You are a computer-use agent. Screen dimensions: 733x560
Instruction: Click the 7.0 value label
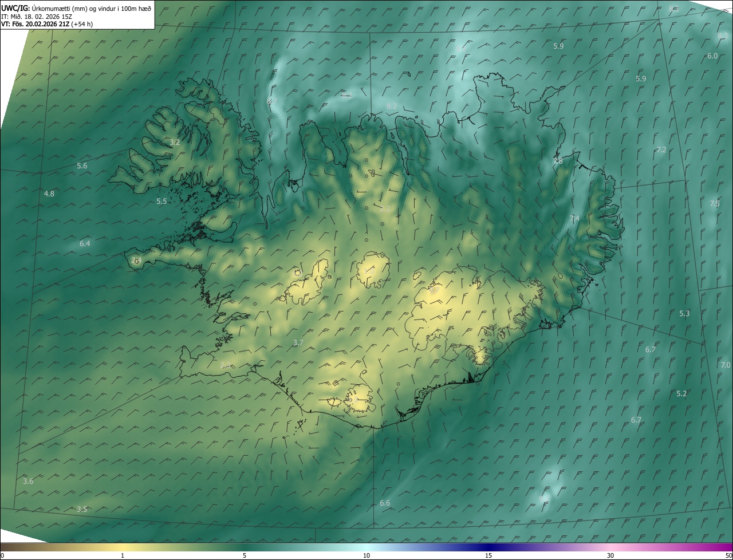726,365
